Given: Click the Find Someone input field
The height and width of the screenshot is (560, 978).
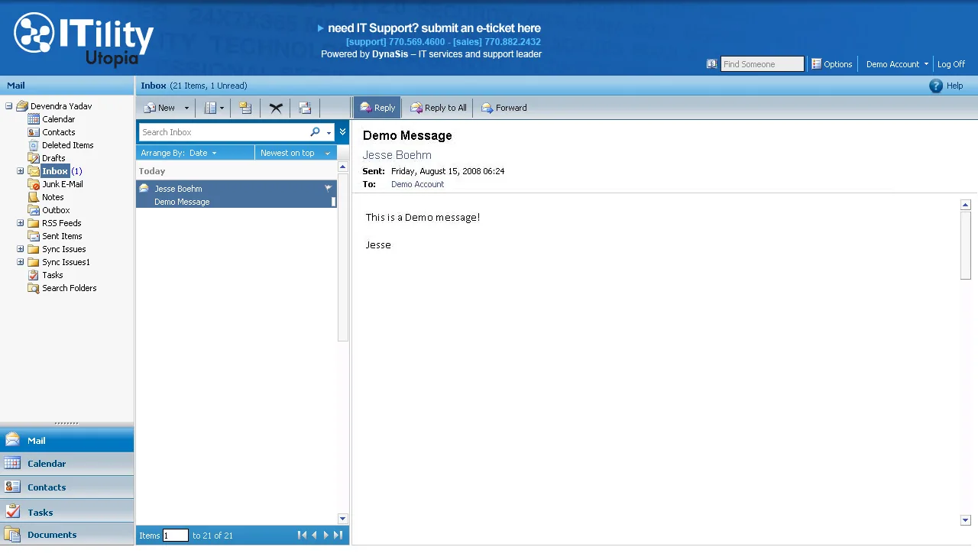Looking at the screenshot, I should click(763, 64).
